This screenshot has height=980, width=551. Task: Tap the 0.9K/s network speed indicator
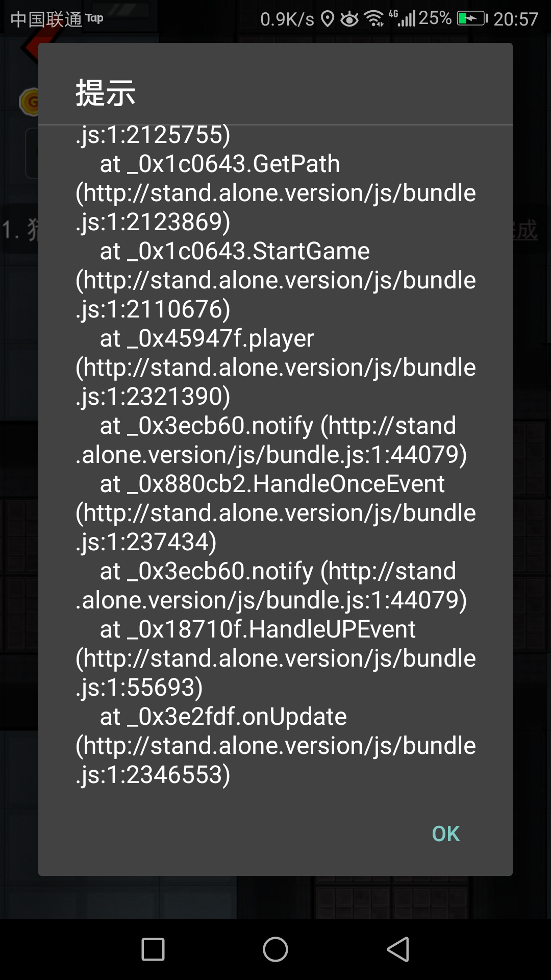tap(287, 19)
